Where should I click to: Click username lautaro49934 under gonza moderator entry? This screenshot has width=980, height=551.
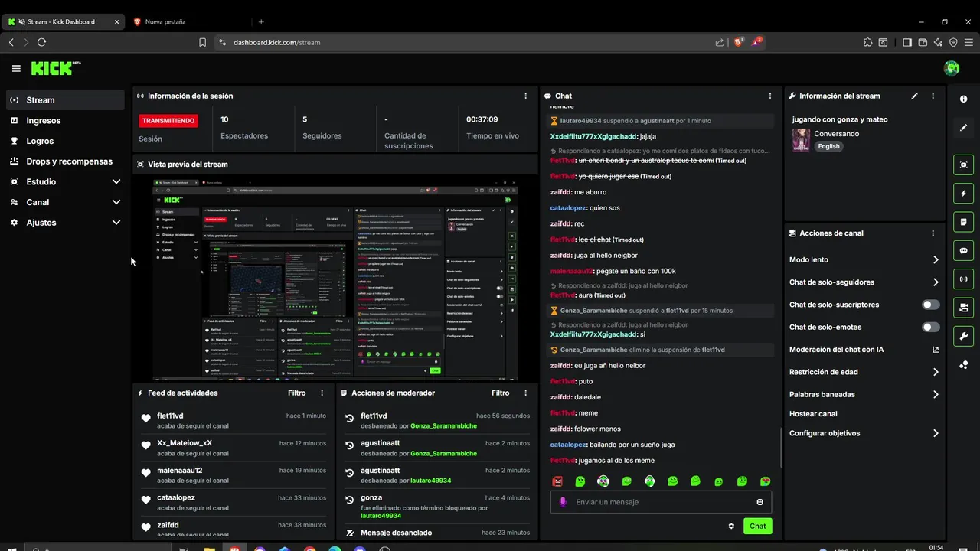(381, 516)
